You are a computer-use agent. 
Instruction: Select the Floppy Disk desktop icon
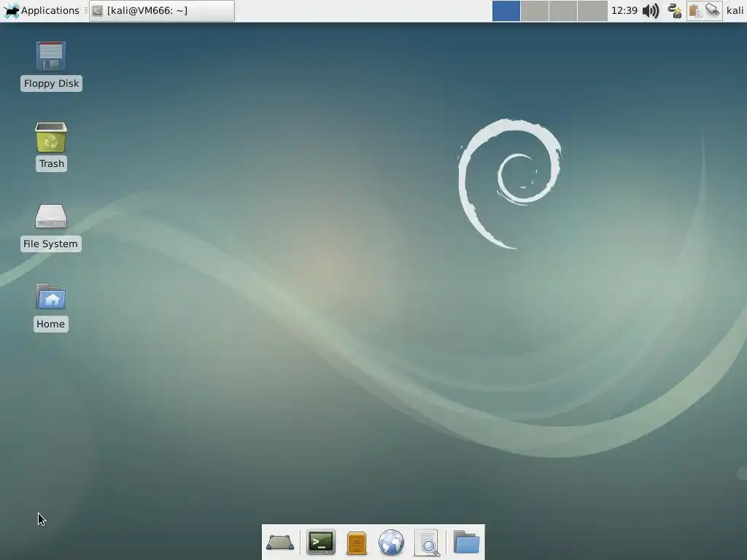(x=51, y=56)
